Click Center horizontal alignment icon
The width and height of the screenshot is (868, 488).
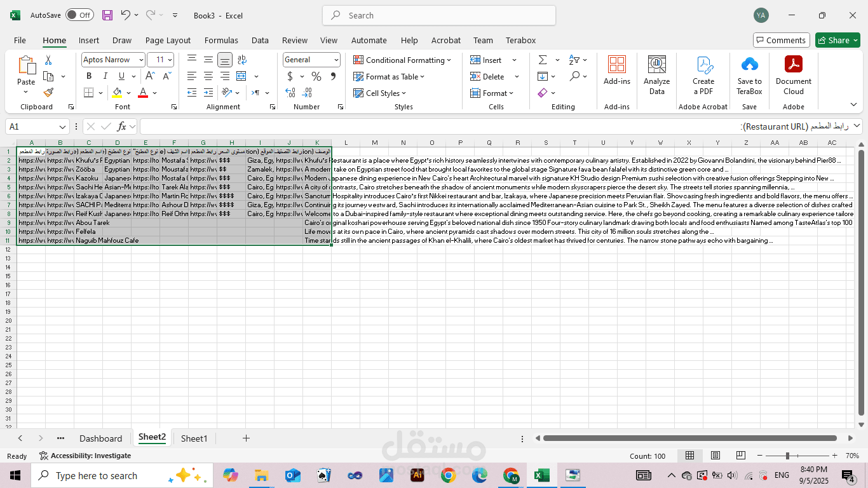point(208,76)
